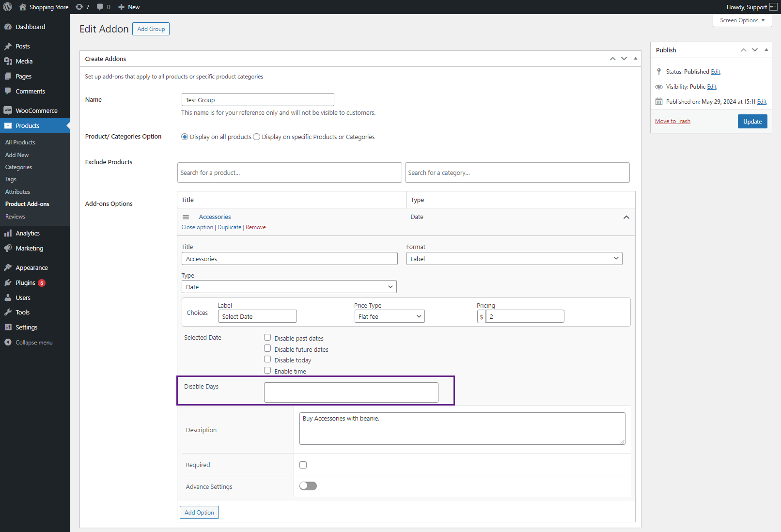
Task: Select Display on specific Products or Categories
Action: (x=257, y=137)
